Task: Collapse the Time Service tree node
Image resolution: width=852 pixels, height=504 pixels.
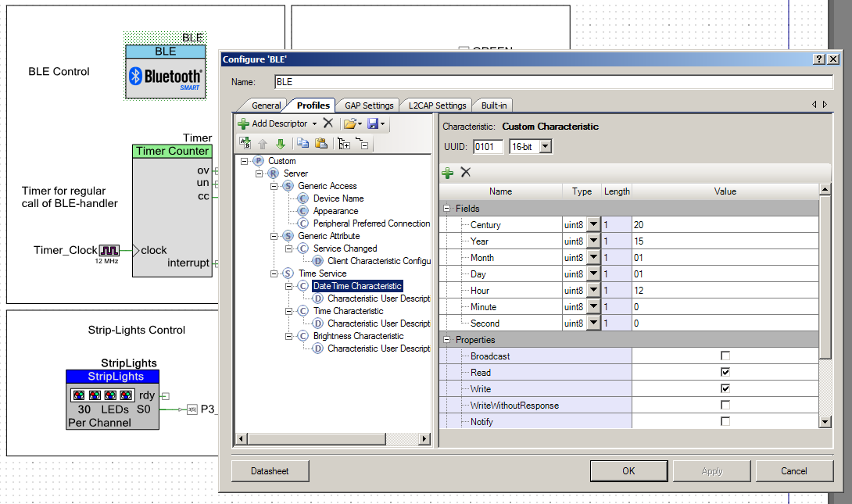Action: coord(274,273)
